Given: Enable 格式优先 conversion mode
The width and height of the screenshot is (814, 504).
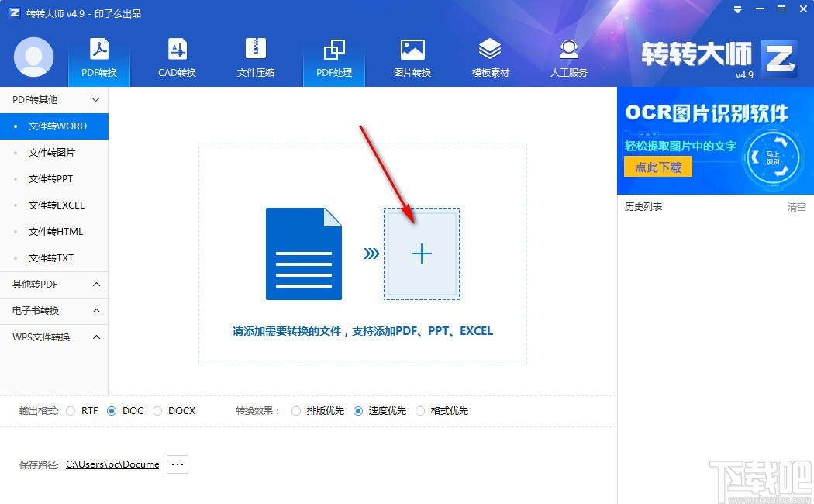Looking at the screenshot, I should [x=420, y=411].
